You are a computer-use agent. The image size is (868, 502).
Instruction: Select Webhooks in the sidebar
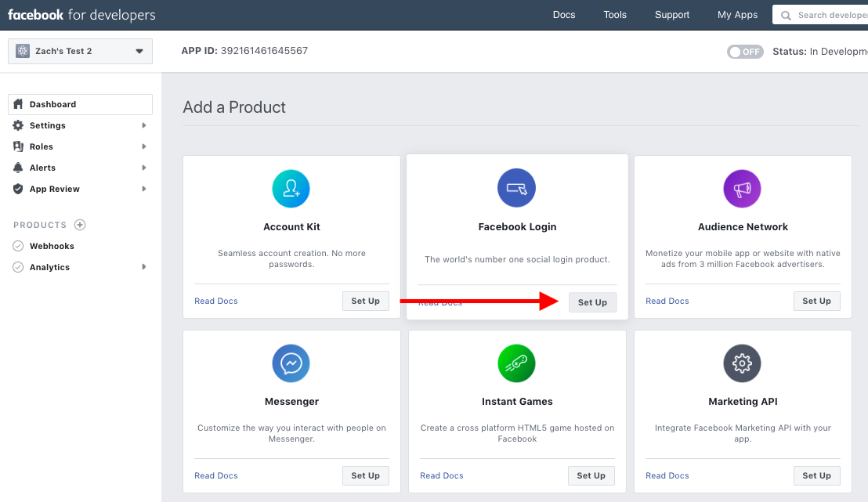(x=52, y=246)
